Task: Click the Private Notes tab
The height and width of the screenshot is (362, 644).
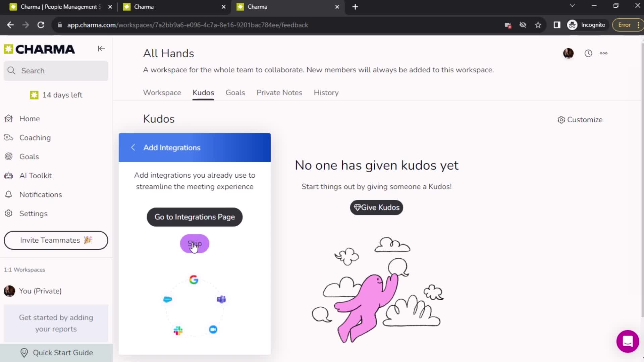Action: click(x=279, y=93)
